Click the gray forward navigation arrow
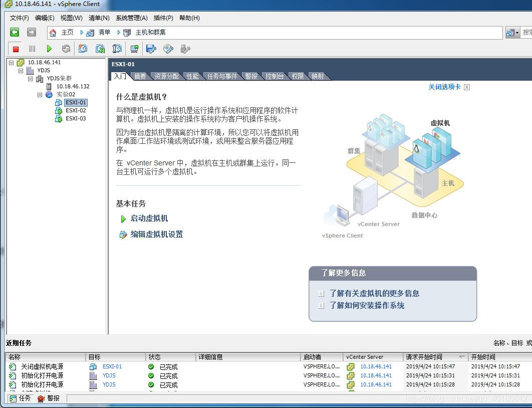Image resolution: width=532 pixels, height=408 pixels. [x=32, y=32]
